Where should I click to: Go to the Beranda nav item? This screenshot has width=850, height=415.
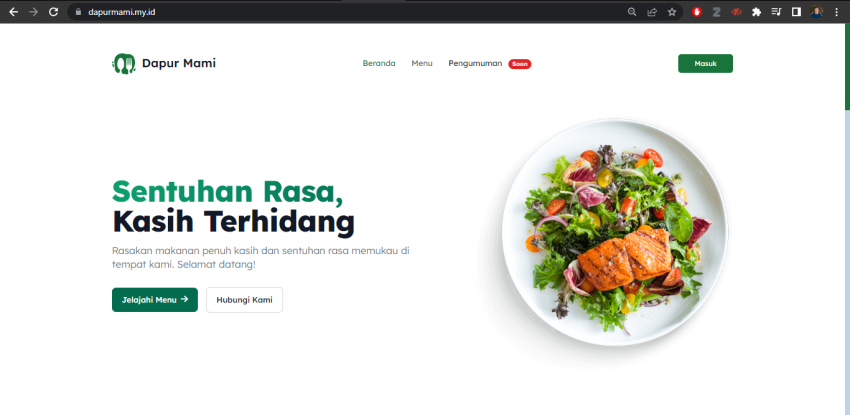379,63
